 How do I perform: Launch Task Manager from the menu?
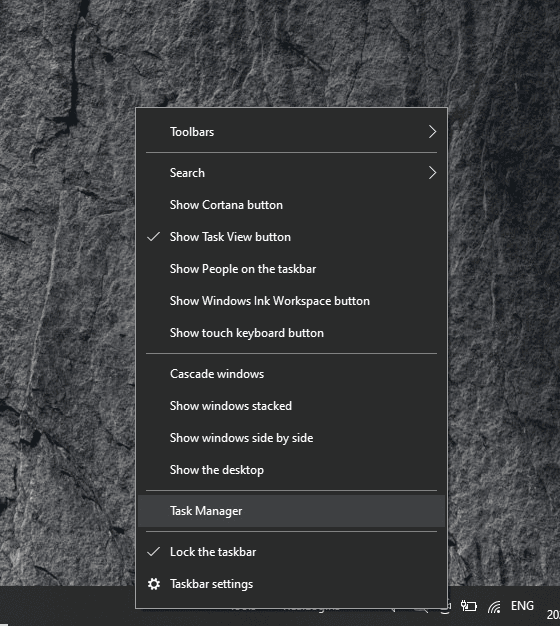(291, 511)
